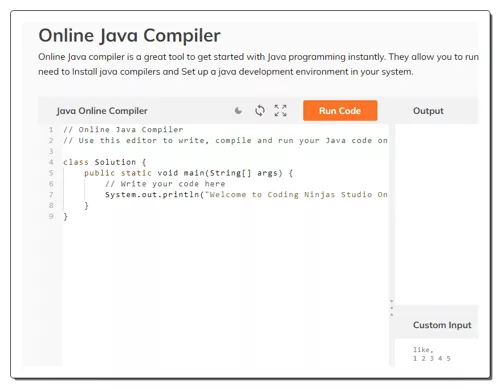500x388 pixels.
Task: Click line number 9 in the gutter
Action: coord(51,216)
